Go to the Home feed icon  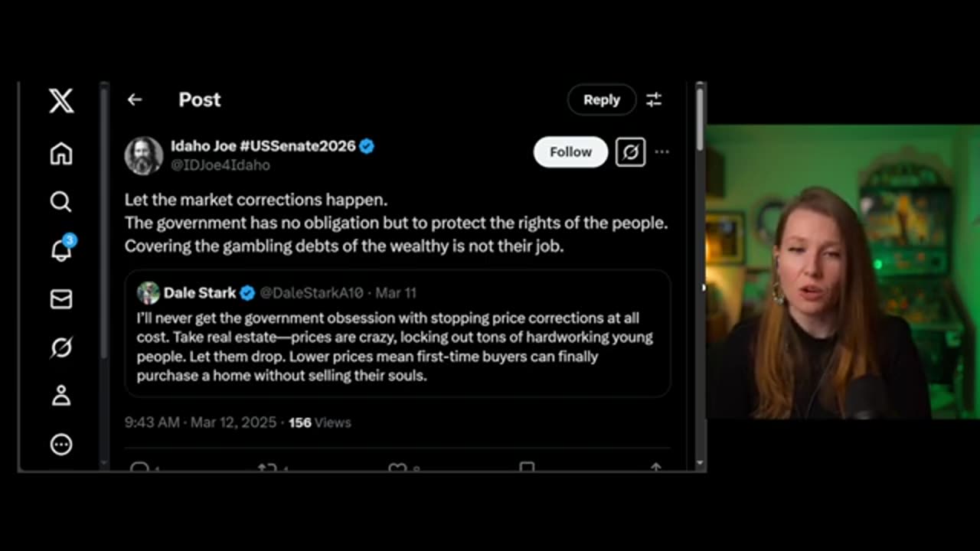coord(61,154)
